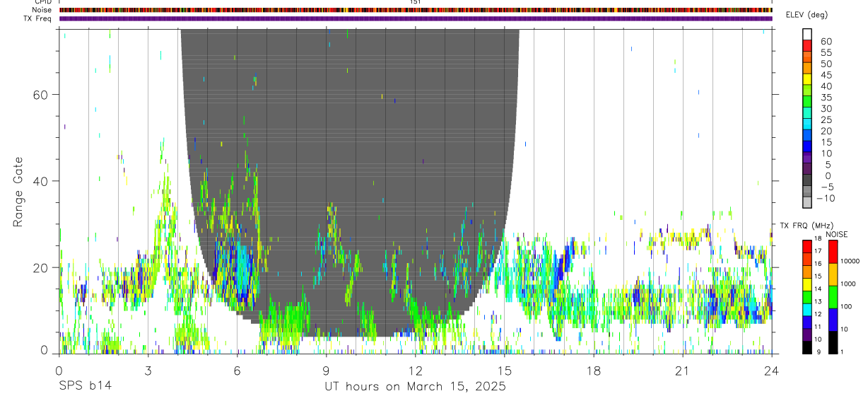
Task: Select the green 100 noise level swatch
Action: click(833, 296)
